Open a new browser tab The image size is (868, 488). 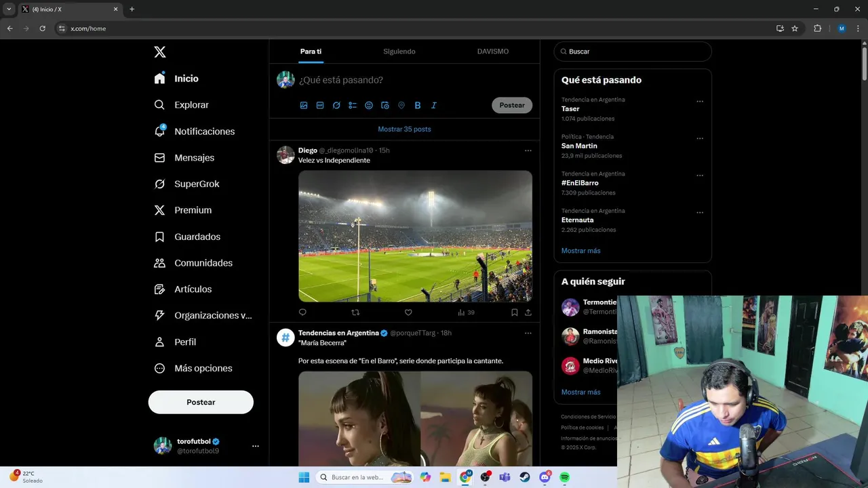tap(132, 9)
